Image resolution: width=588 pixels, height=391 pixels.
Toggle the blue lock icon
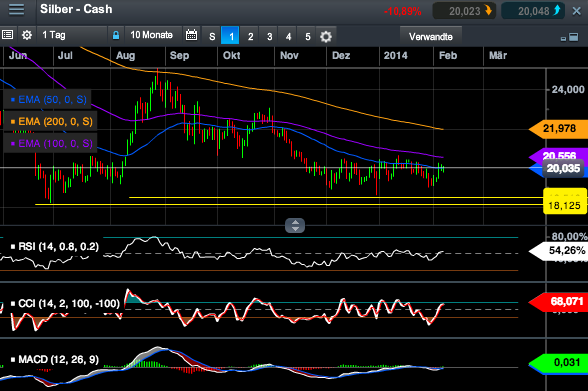[116, 35]
